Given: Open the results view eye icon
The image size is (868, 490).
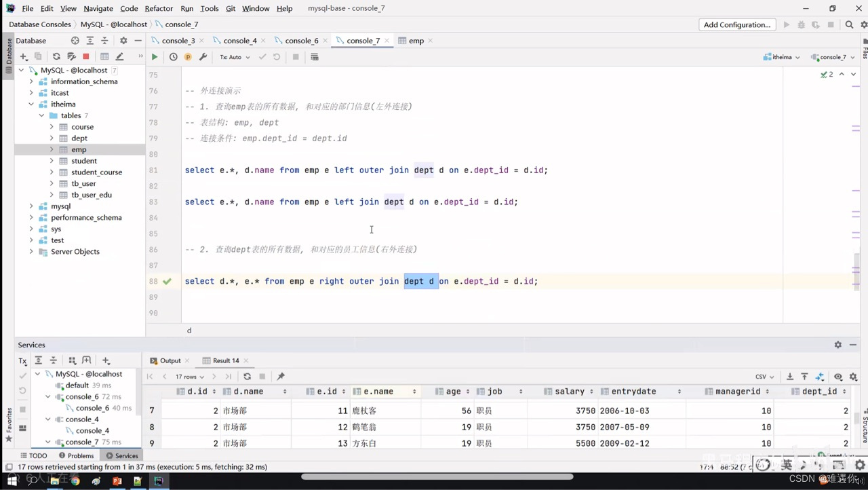Looking at the screenshot, I should click(x=838, y=377).
